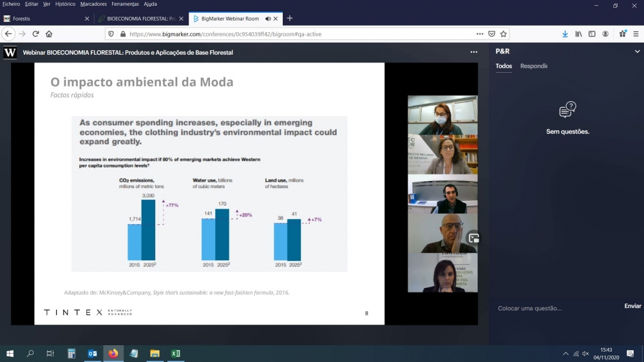The image size is (644, 362).
Task: Open Excel from the taskbar
Action: point(176,354)
